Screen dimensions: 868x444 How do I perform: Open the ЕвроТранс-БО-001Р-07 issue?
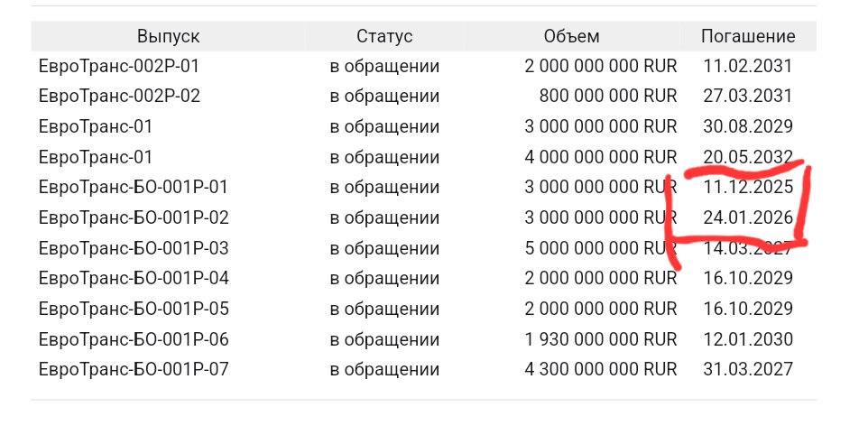[x=134, y=369]
